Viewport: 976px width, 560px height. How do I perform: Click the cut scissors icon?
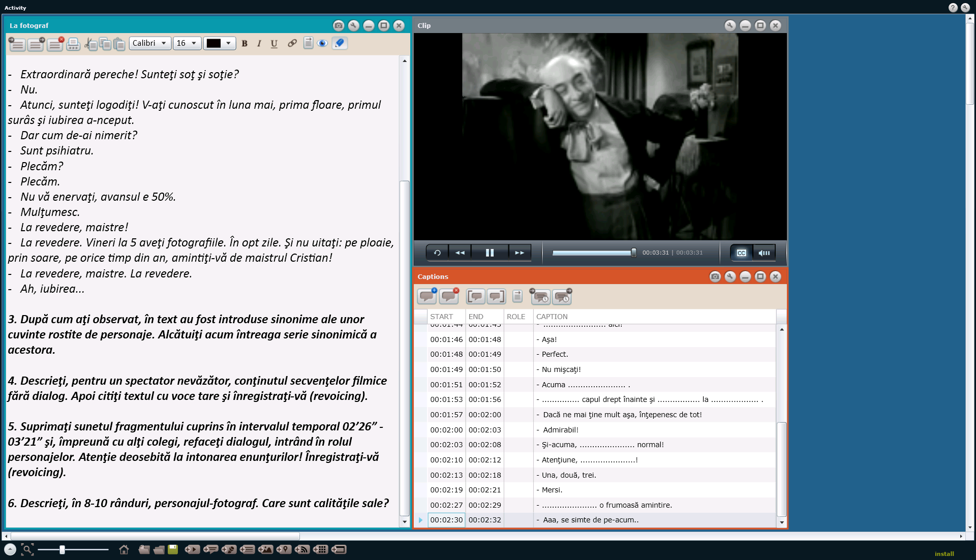[x=90, y=44]
